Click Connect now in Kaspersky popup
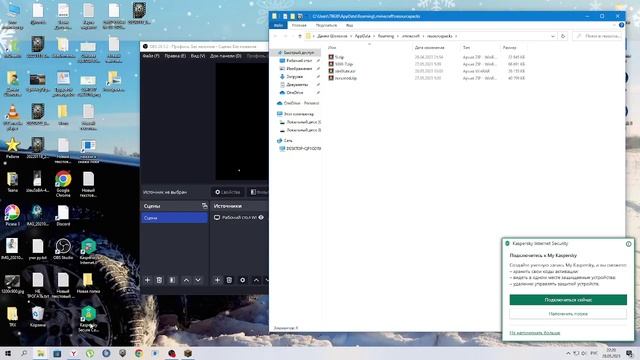640x360 pixels. click(568, 300)
